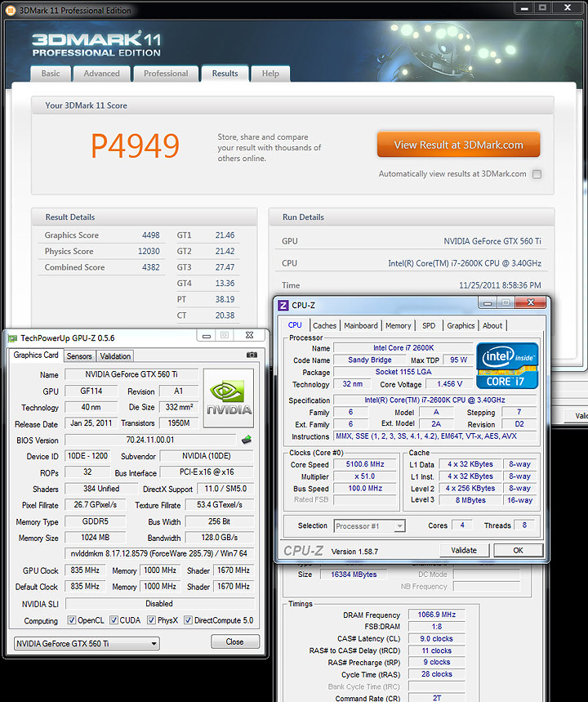Click the GPU-Z title bar icon
This screenshot has height=702, width=588.
pos(12,338)
